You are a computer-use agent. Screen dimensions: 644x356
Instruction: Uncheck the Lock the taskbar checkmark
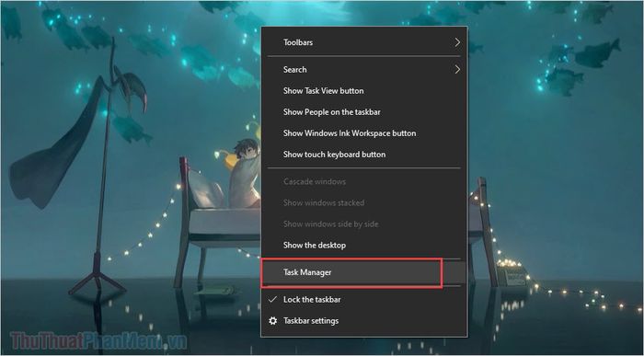coord(272,300)
